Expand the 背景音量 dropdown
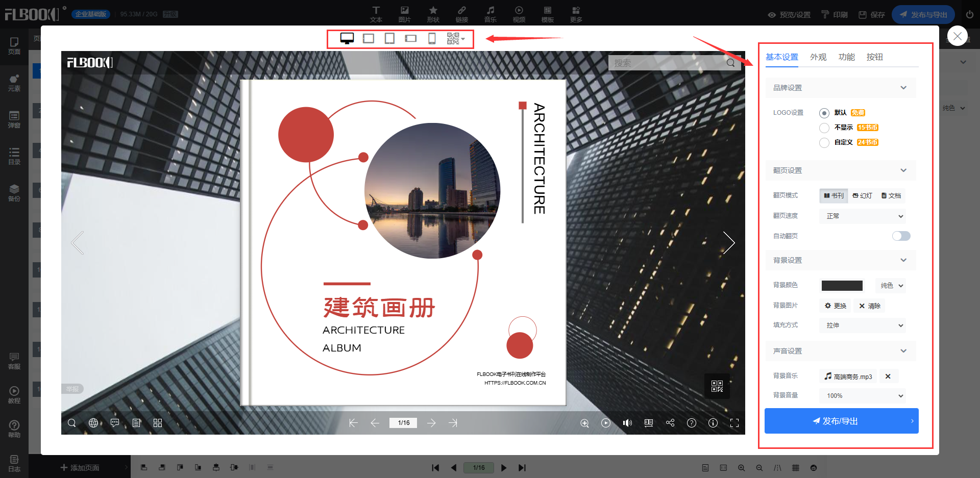The height and width of the screenshot is (478, 980). point(863,396)
